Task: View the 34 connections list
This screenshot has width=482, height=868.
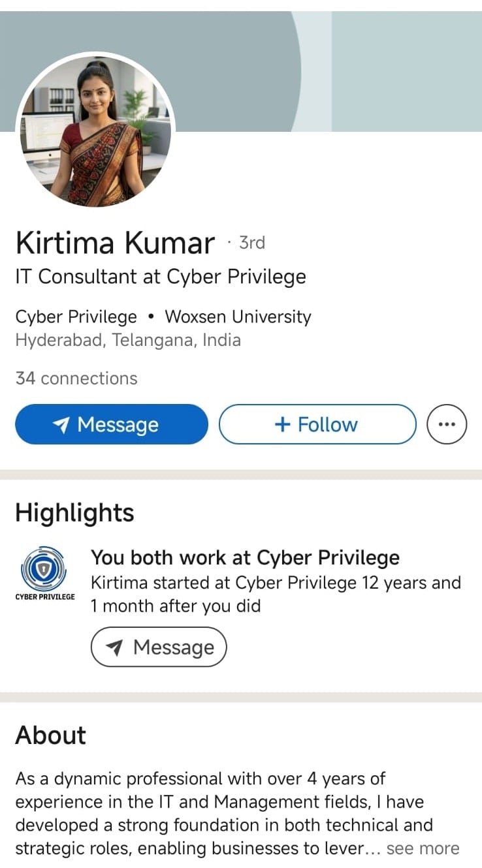Action: click(76, 379)
